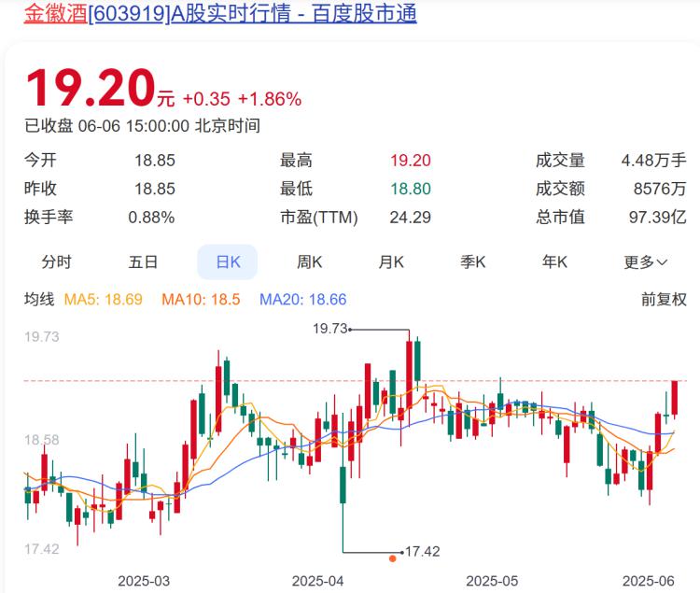Viewport: 700px width, 593px height.
Task: Click the MA20: 18.66 indicator label
Action: coord(303,299)
